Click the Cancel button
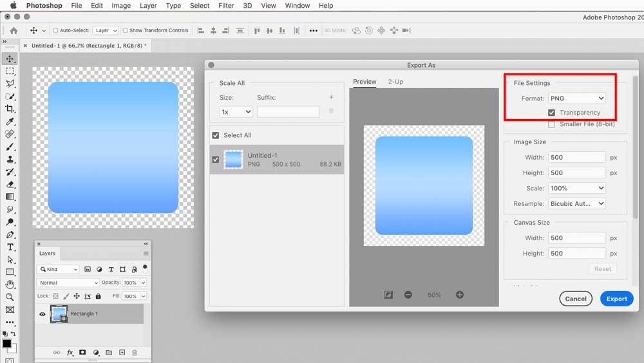644x363 pixels. (575, 299)
